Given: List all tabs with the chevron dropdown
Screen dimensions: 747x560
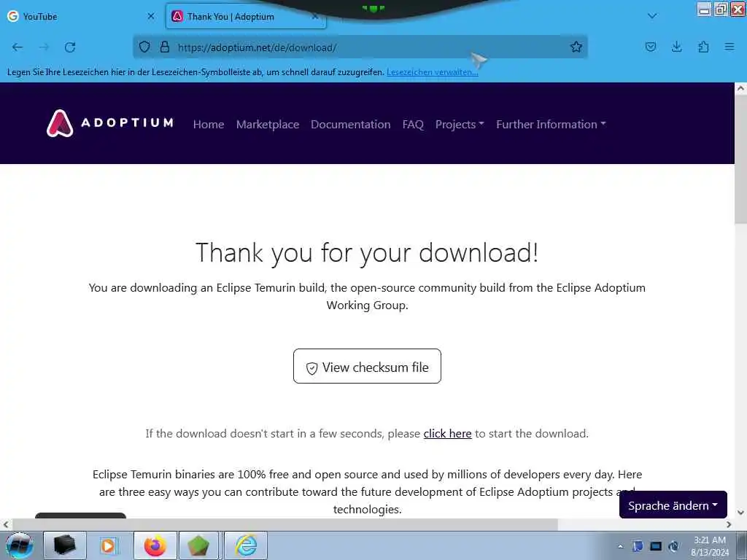Looking at the screenshot, I should (x=652, y=16).
